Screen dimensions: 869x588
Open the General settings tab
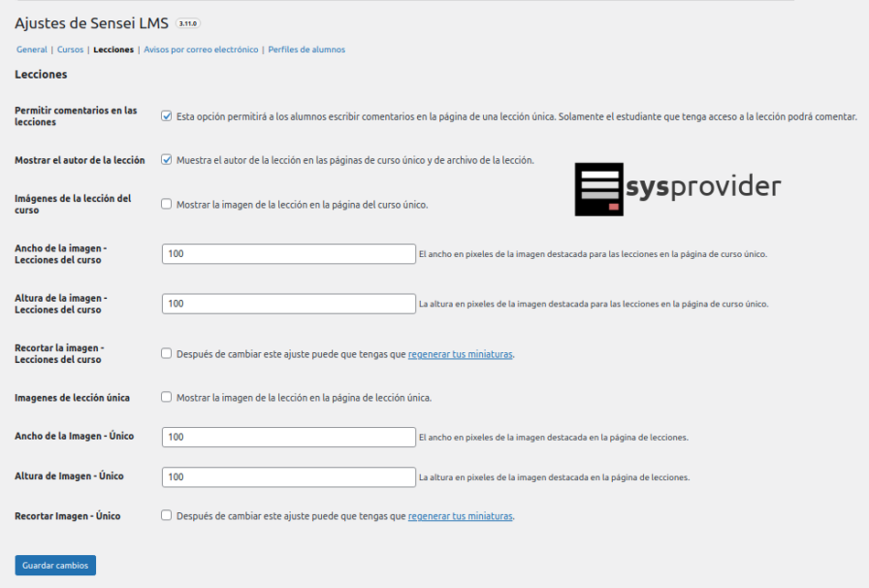coord(32,49)
